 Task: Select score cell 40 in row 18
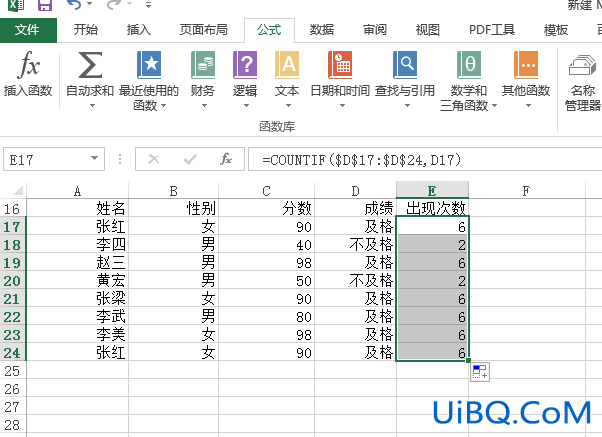pos(266,244)
